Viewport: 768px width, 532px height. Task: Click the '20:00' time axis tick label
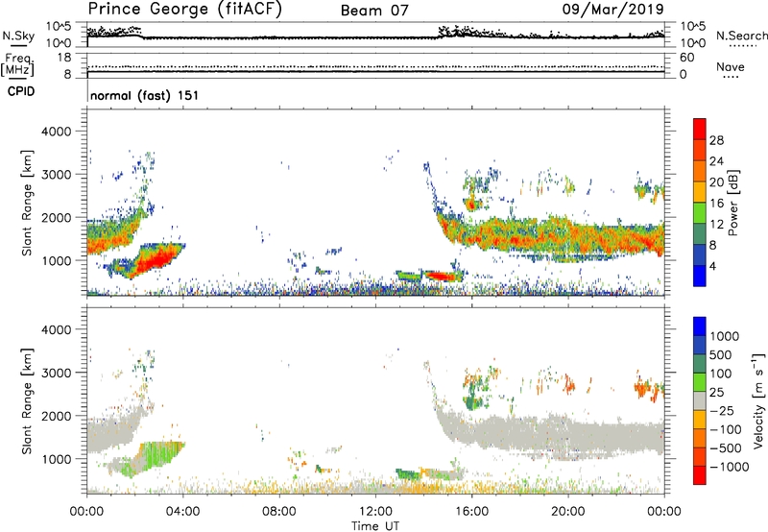tap(568, 512)
